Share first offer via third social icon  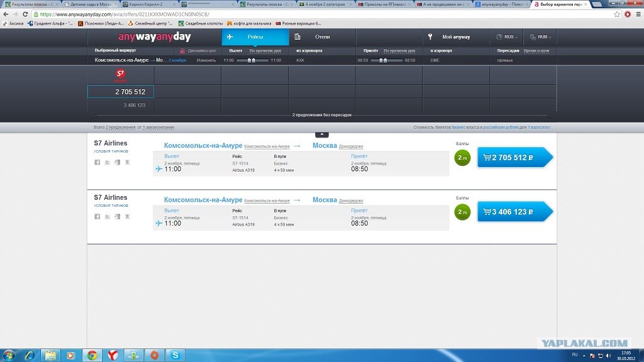118,162
